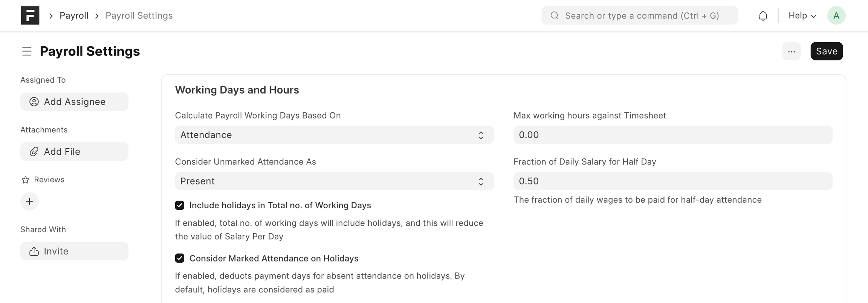This screenshot has width=868, height=303.
Task: Click Payroll Settings breadcrumb item
Action: point(139,15)
